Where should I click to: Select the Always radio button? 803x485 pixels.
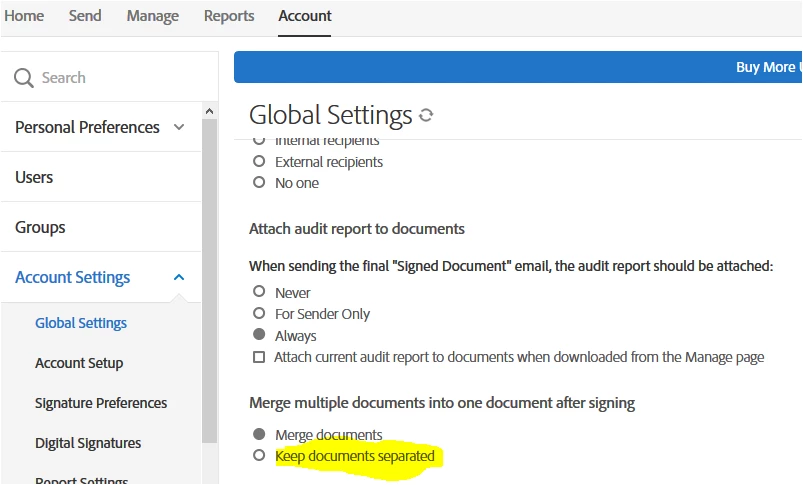[259, 334]
